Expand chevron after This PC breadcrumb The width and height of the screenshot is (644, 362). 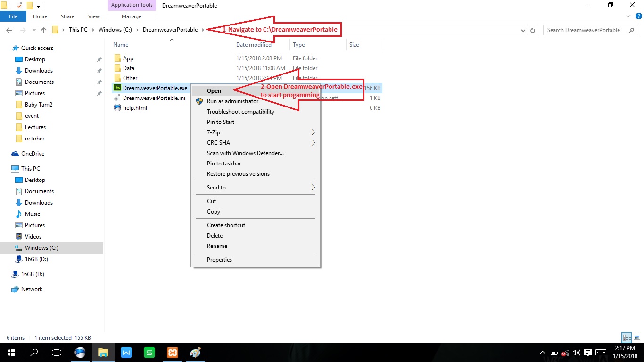click(x=92, y=30)
